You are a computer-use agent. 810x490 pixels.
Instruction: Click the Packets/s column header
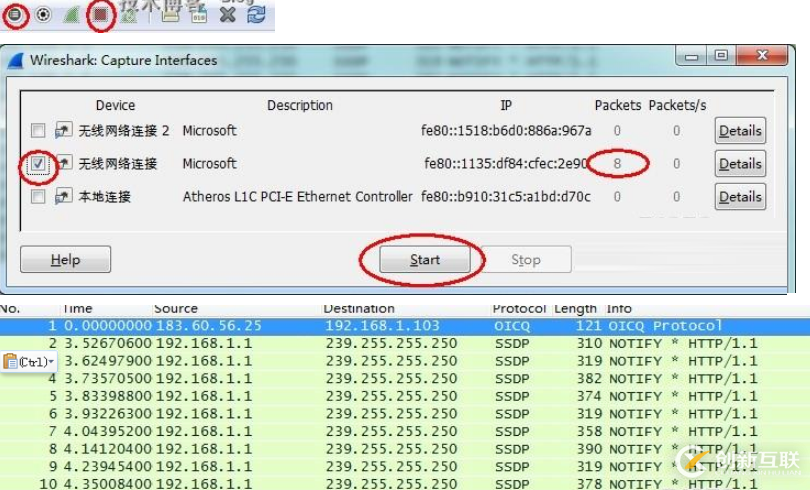click(677, 105)
